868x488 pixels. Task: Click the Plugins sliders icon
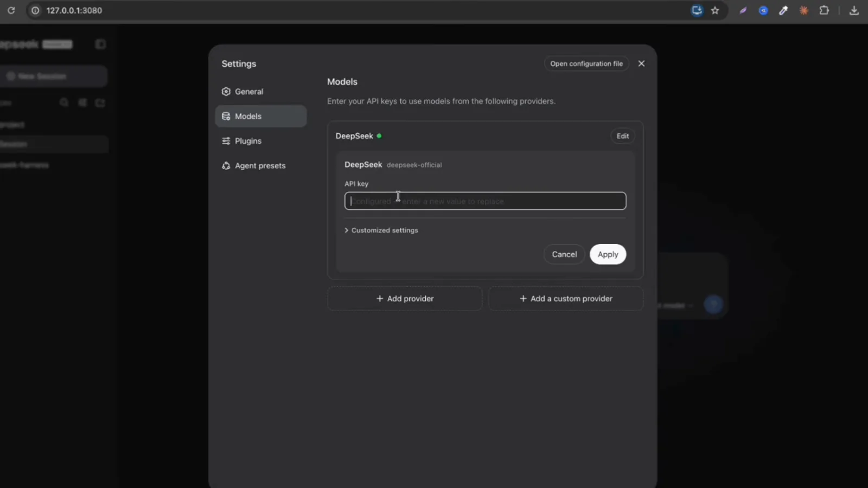(x=226, y=141)
